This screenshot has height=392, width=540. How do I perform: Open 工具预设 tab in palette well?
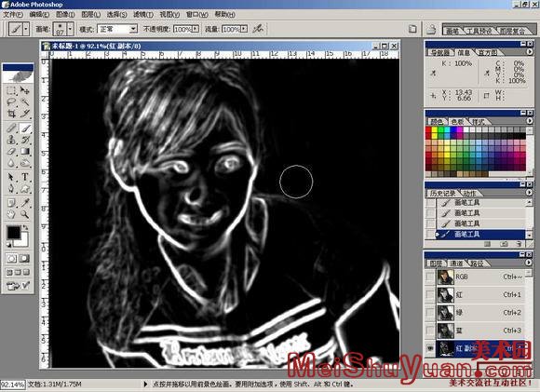click(x=479, y=31)
